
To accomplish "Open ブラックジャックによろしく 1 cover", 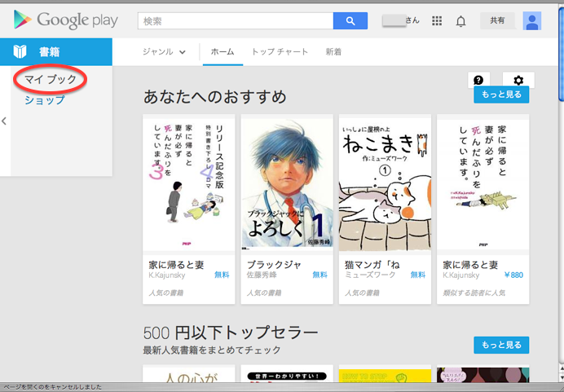I will pos(287,185).
